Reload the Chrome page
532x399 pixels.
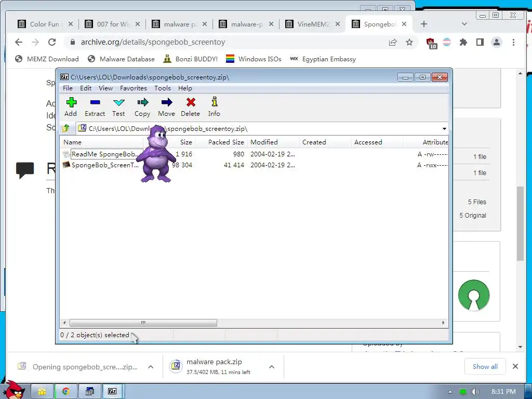point(52,42)
